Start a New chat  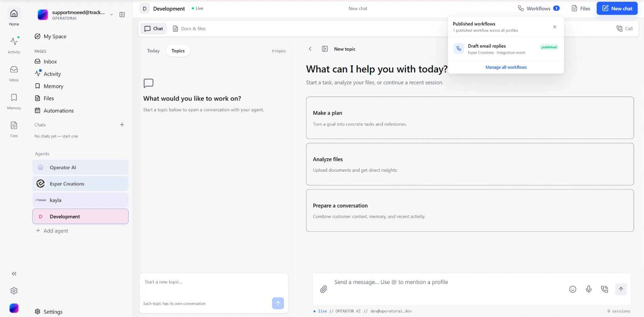click(617, 8)
